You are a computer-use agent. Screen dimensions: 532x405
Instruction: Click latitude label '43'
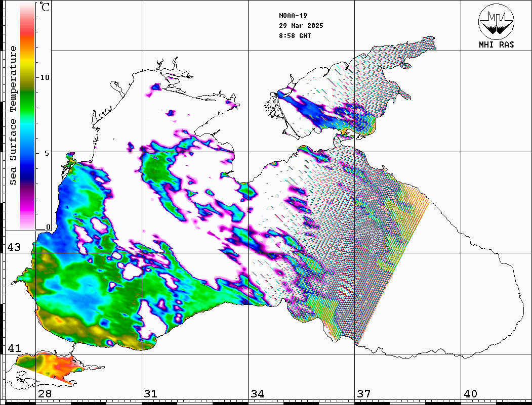pyautogui.click(x=14, y=247)
